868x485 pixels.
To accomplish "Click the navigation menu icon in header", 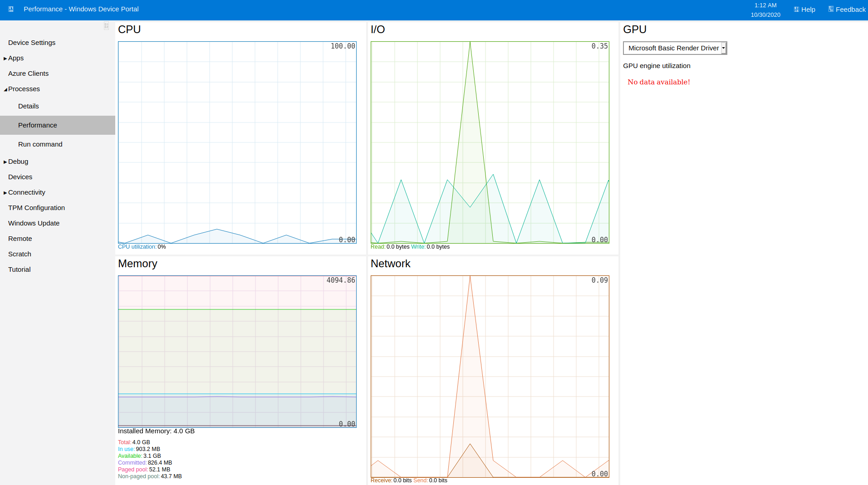I will (11, 9).
